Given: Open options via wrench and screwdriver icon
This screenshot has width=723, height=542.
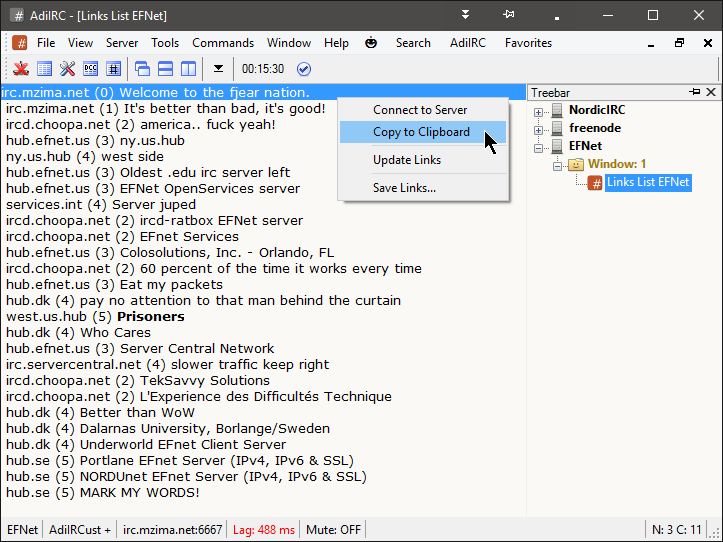Looking at the screenshot, I should pyautogui.click(x=67, y=69).
